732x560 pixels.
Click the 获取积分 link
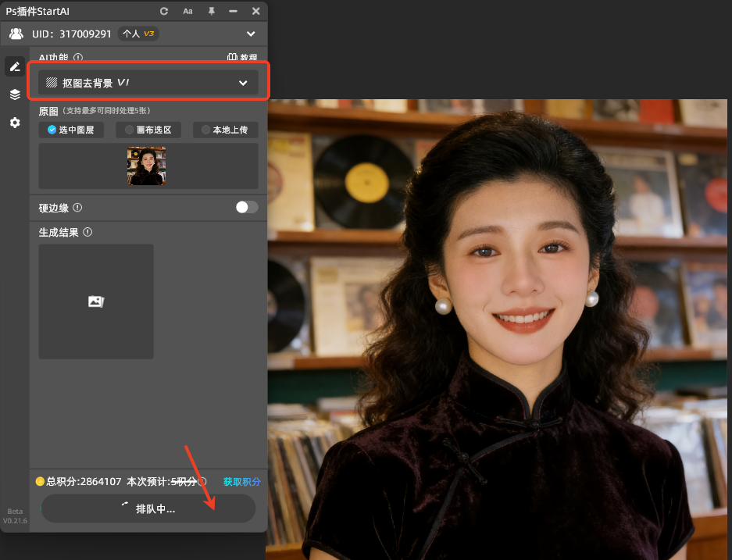(241, 482)
